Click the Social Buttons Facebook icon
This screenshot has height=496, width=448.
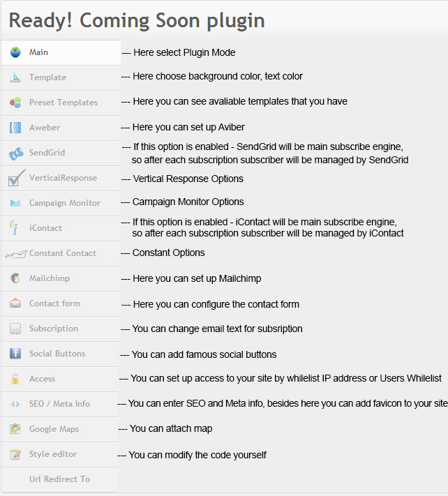coord(15,353)
